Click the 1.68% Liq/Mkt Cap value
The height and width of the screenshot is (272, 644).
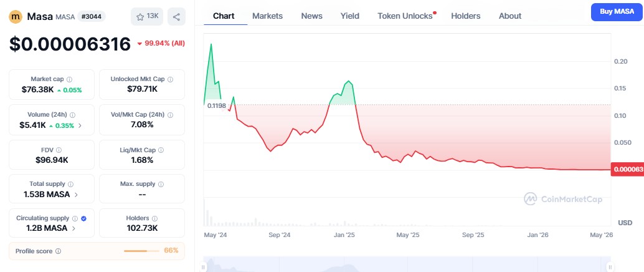pyautogui.click(x=142, y=160)
